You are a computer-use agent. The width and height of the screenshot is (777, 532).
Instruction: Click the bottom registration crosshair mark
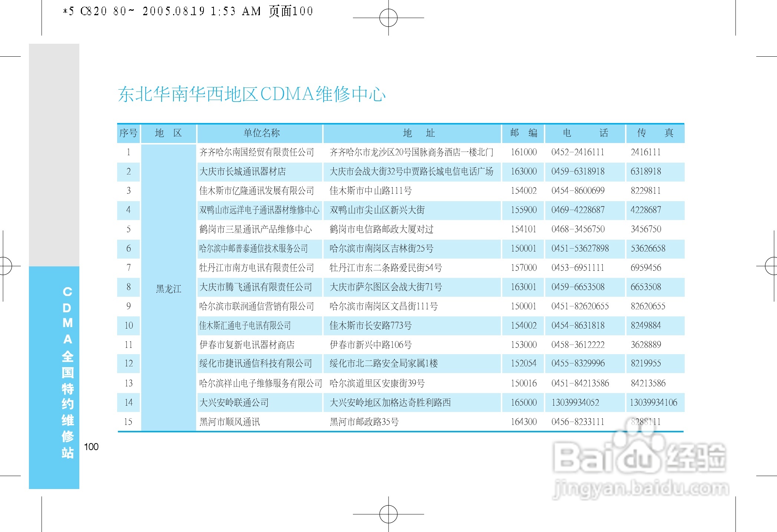388,514
